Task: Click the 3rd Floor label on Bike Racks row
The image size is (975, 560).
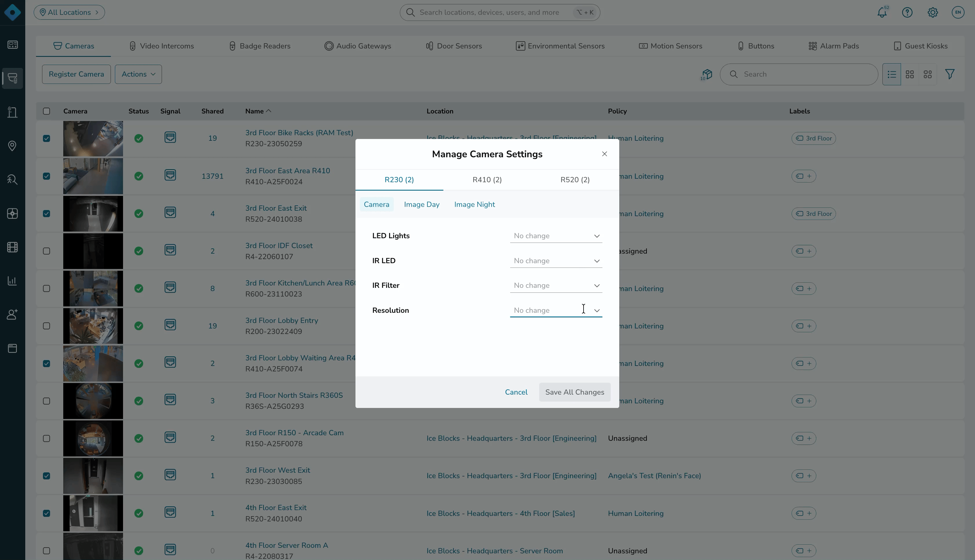Action: click(x=813, y=138)
